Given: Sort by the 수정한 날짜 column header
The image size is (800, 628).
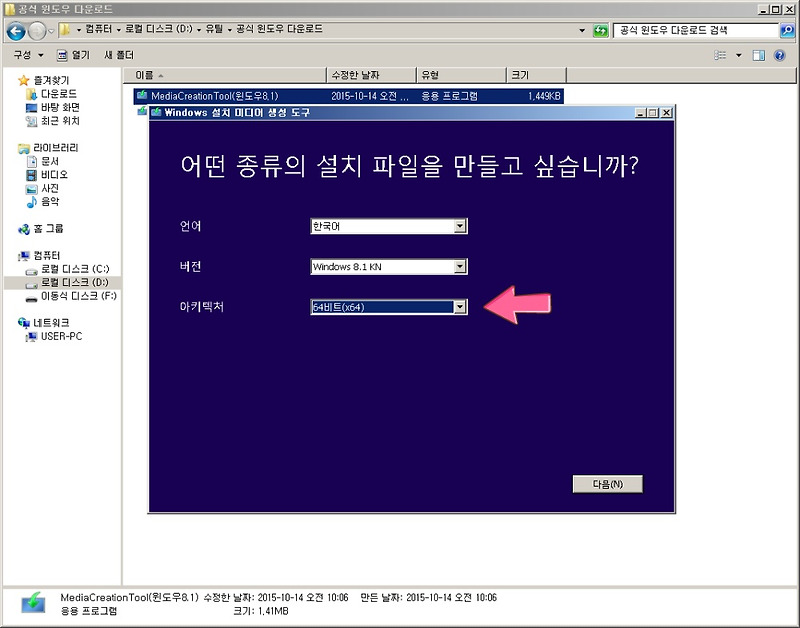Looking at the screenshot, I should [371, 75].
